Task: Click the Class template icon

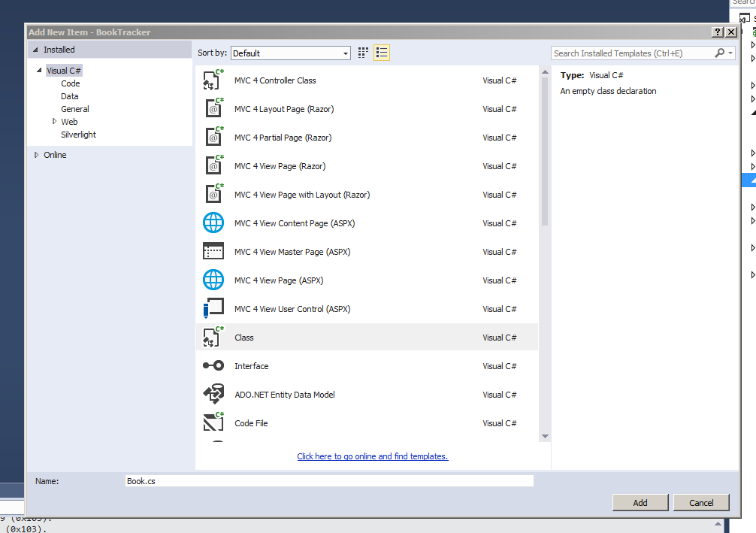Action: tap(213, 337)
